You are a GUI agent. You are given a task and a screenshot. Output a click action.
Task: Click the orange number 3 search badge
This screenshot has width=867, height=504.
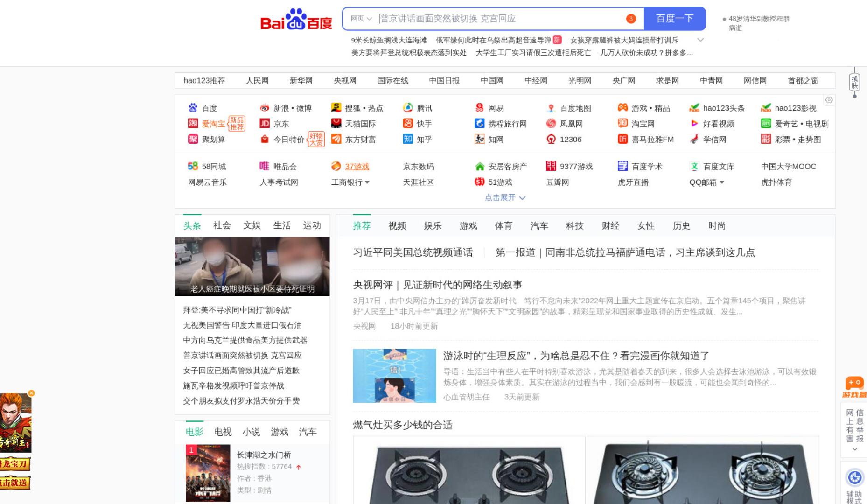tap(631, 19)
